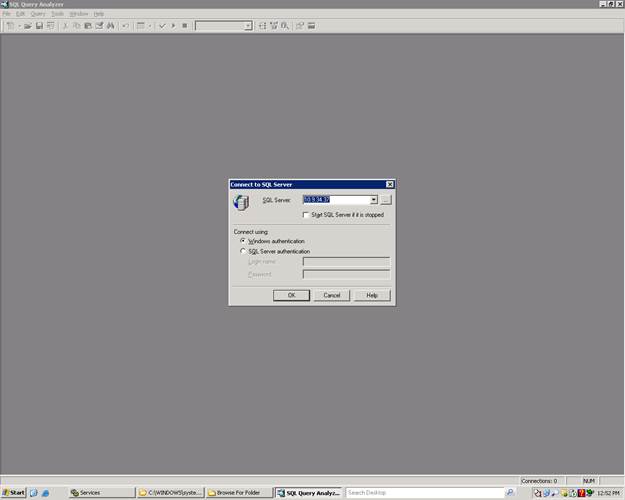
Task: Open the Tools menu
Action: 57,14
